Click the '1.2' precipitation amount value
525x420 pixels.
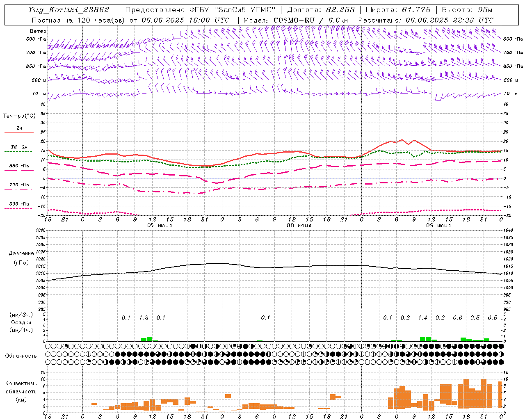tap(144, 318)
